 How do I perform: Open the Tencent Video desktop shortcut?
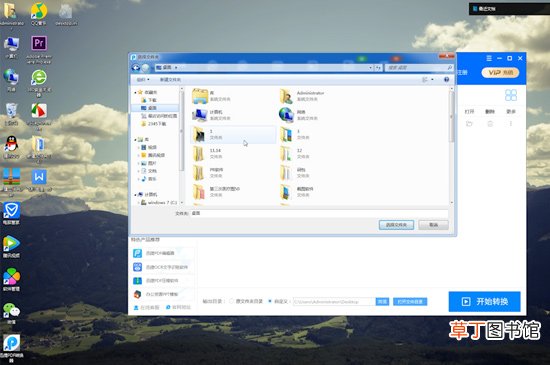[12, 247]
